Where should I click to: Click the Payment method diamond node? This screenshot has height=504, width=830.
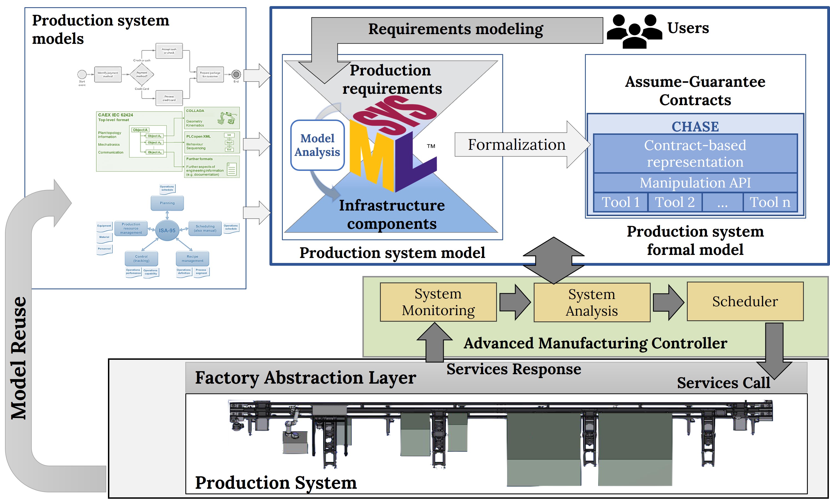point(142,74)
